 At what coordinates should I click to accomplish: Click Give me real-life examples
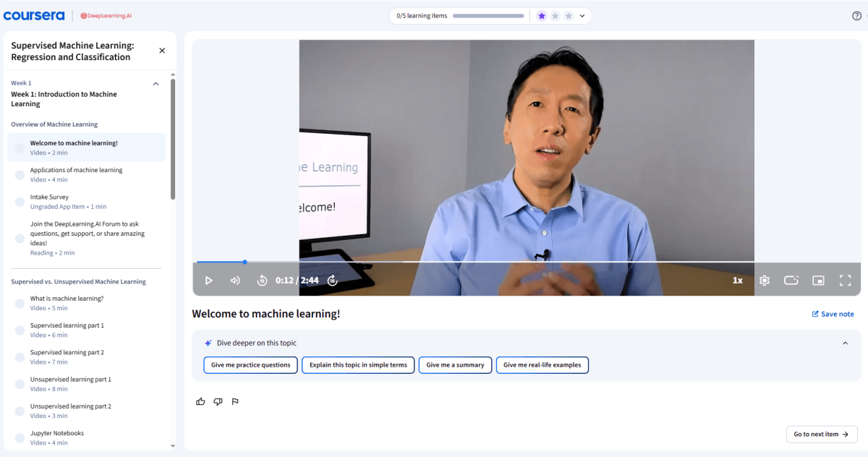pyautogui.click(x=542, y=365)
